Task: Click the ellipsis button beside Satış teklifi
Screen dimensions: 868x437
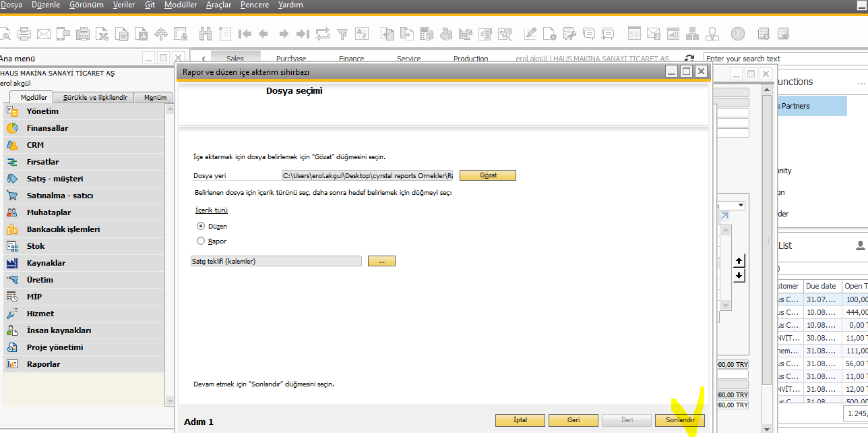Action: point(381,261)
